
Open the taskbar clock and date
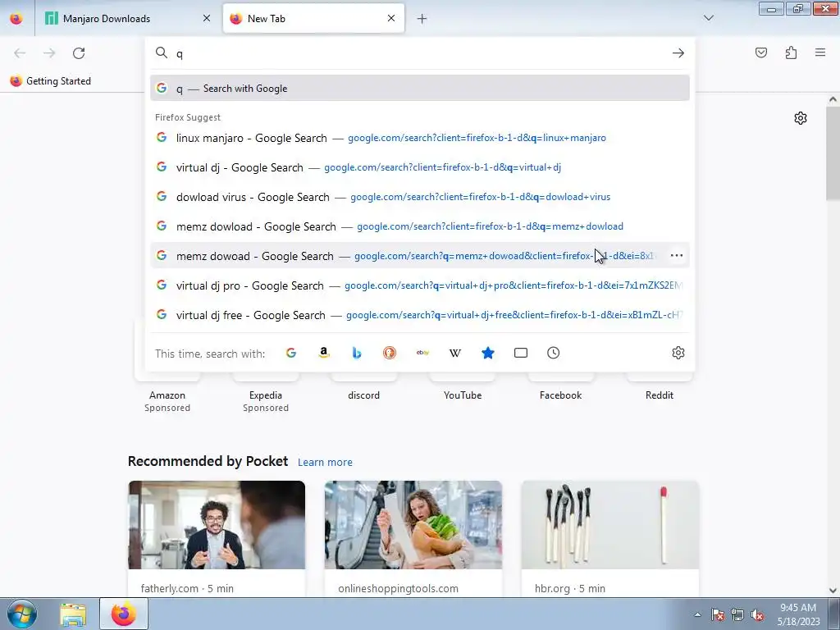[798, 614]
